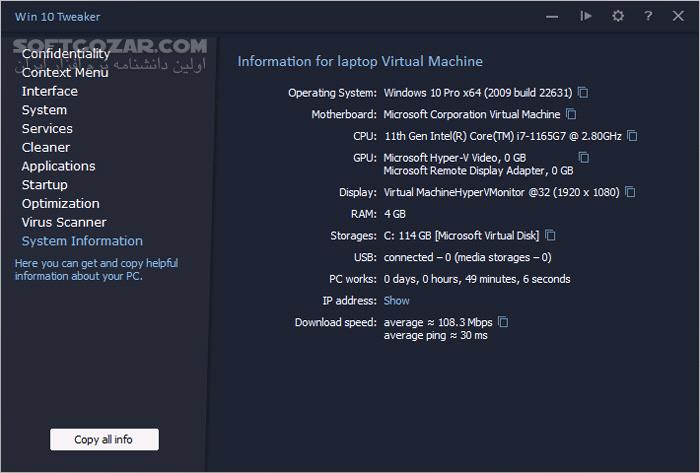The width and height of the screenshot is (700, 473).
Task: Select the System Information section
Action: tap(82, 241)
